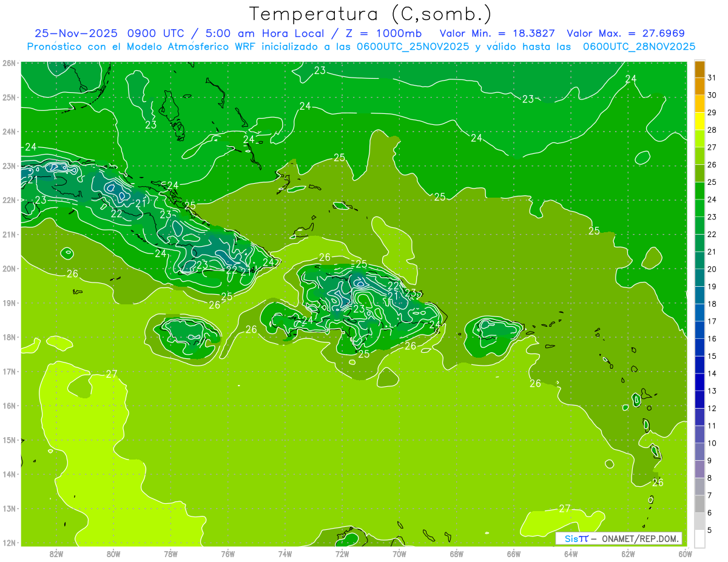728x562 pixels.
Task: Click the "72W" longitude label
Action: pos(342,554)
